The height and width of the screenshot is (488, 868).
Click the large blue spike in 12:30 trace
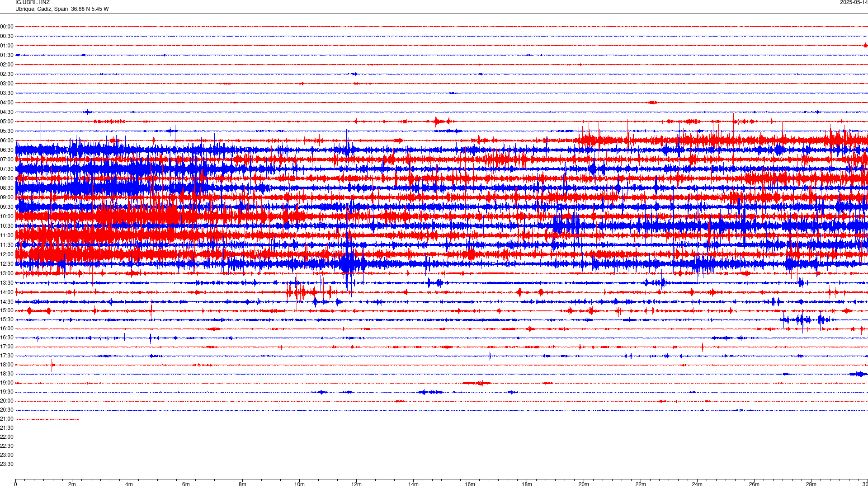(x=347, y=263)
